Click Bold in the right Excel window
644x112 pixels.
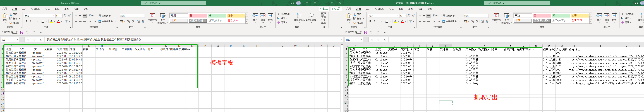370,21
